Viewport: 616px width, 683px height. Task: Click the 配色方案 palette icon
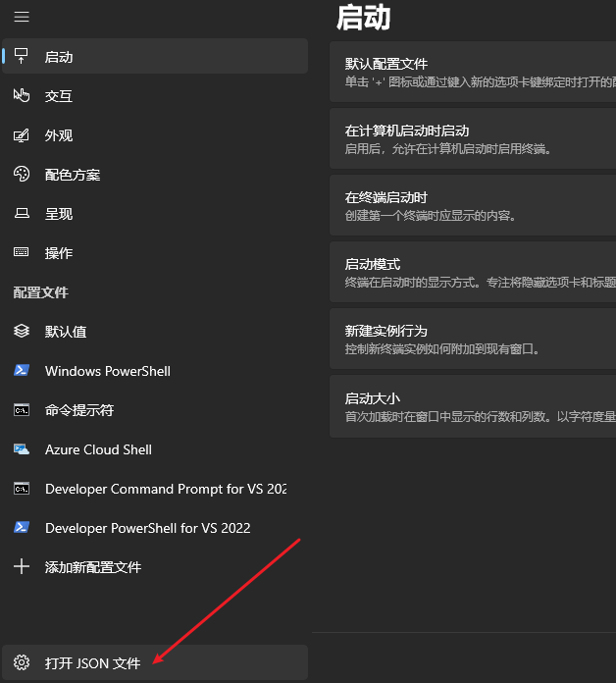(22, 175)
